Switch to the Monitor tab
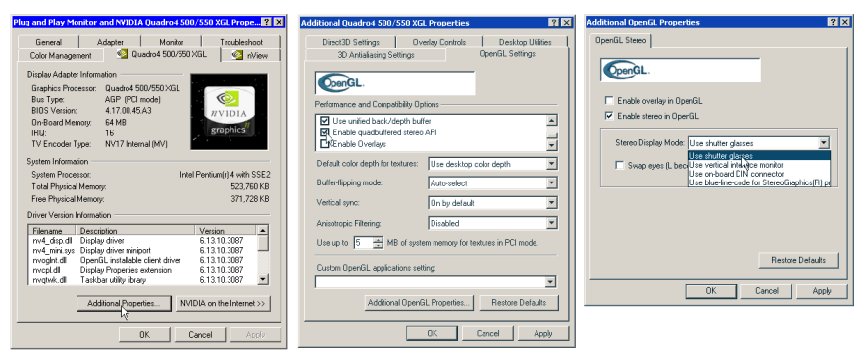 click(x=172, y=42)
